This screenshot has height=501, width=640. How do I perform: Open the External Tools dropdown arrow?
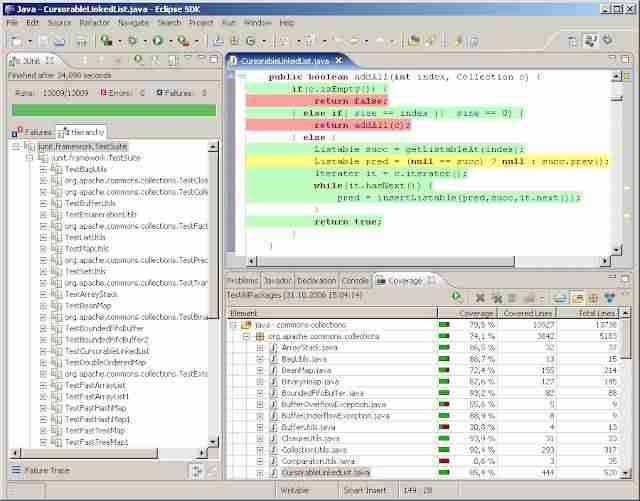[x=196, y=41]
